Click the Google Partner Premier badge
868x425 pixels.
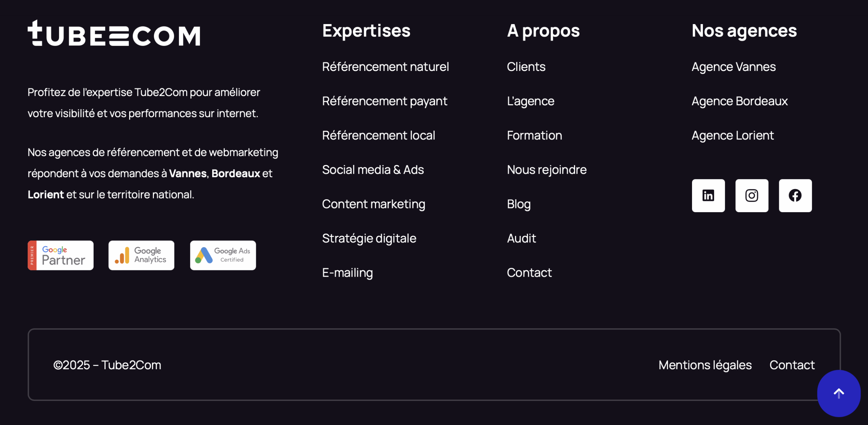[60, 255]
